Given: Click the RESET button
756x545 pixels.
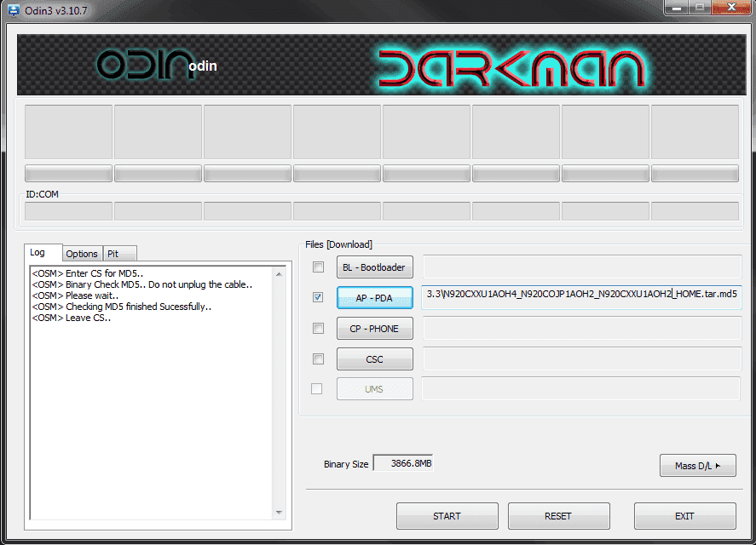Looking at the screenshot, I should [x=558, y=516].
